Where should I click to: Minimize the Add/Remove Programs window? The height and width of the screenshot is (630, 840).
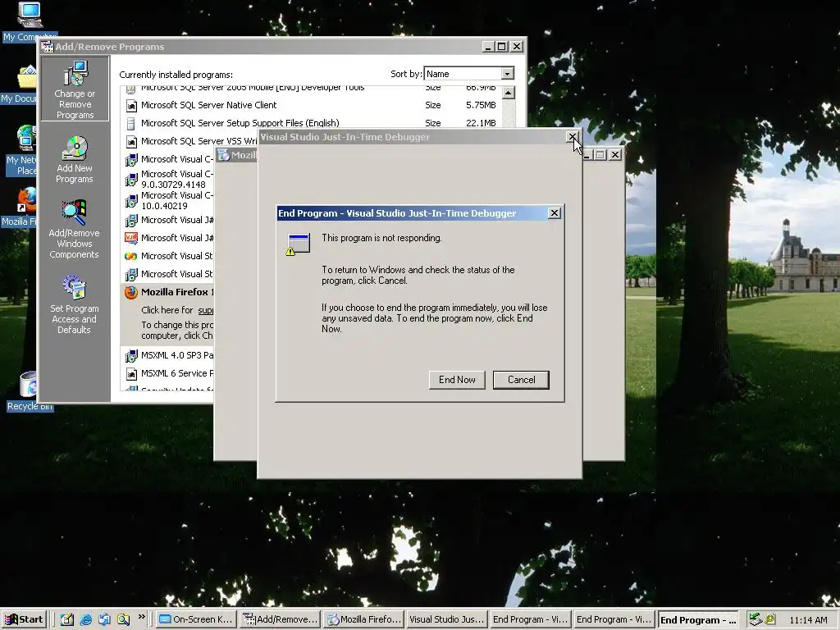click(487, 47)
